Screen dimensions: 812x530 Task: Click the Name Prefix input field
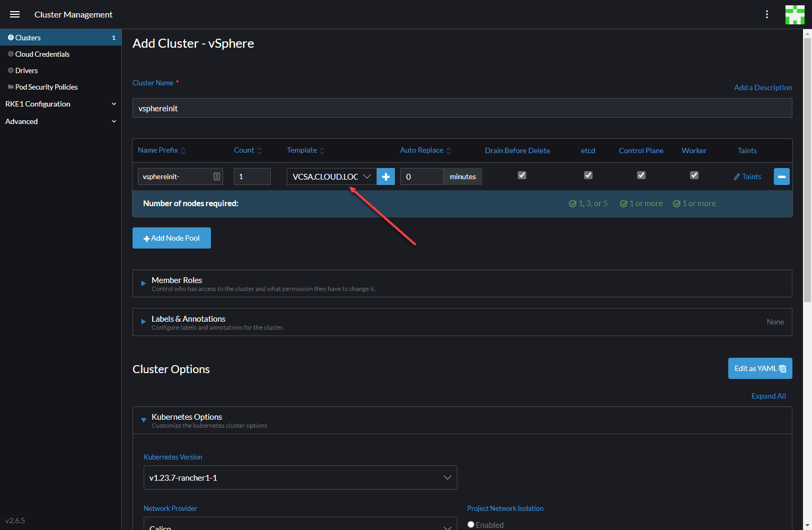coord(180,176)
